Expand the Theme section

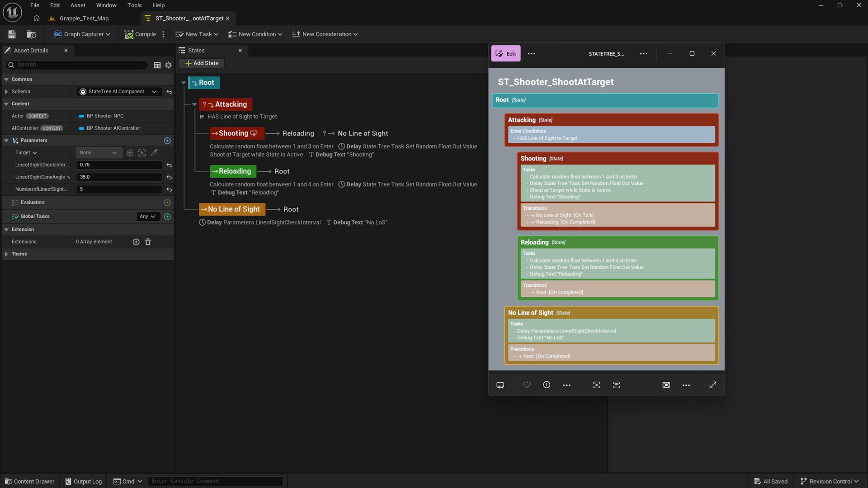6,254
